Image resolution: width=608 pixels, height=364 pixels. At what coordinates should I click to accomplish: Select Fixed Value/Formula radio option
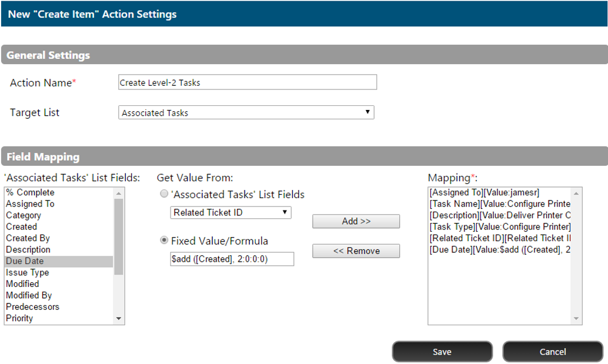click(x=164, y=241)
